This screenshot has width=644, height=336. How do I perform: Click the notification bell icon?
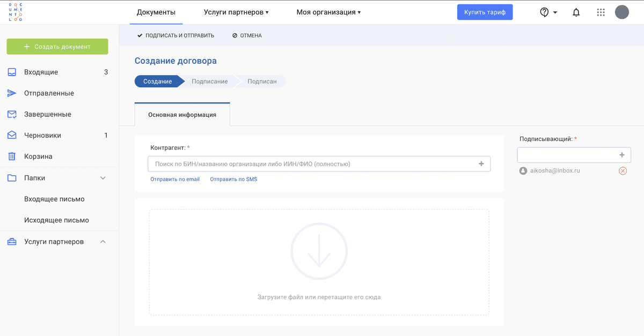576,12
